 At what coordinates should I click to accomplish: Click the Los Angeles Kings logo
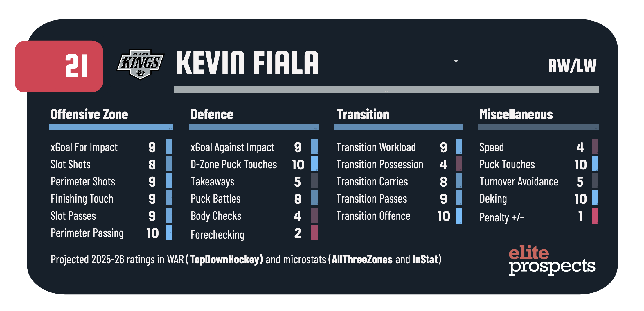pyautogui.click(x=140, y=64)
